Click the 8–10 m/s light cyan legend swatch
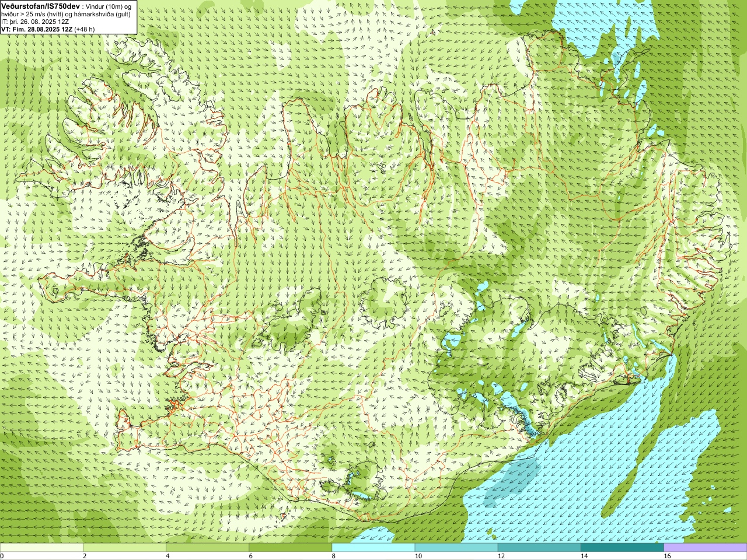 pos(373,548)
